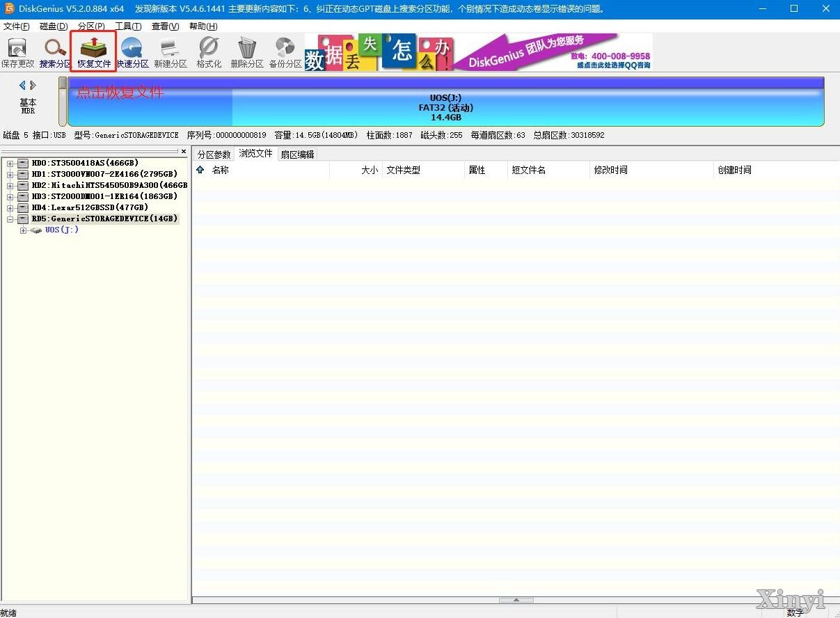Open the Disk (磁盘) menu
840x618 pixels.
54,26
